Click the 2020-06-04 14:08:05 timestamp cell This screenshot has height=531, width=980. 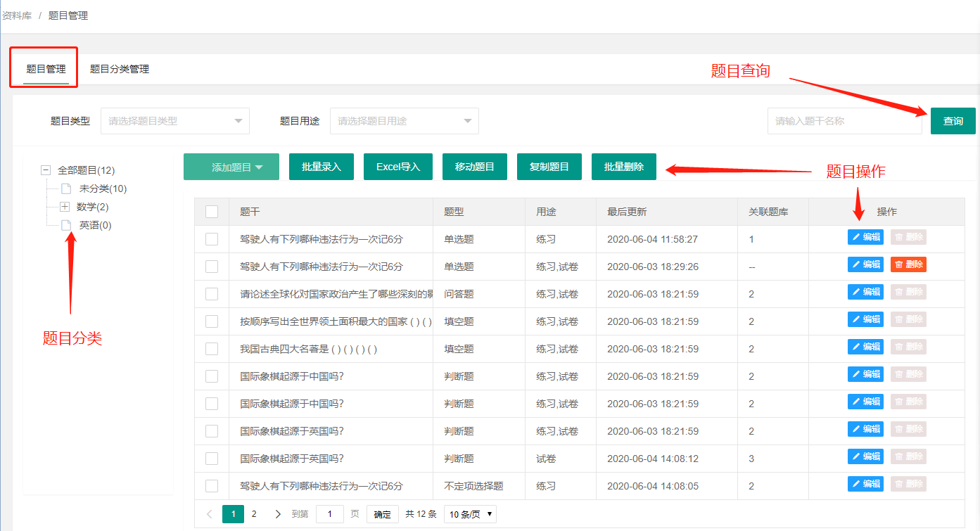[652, 486]
